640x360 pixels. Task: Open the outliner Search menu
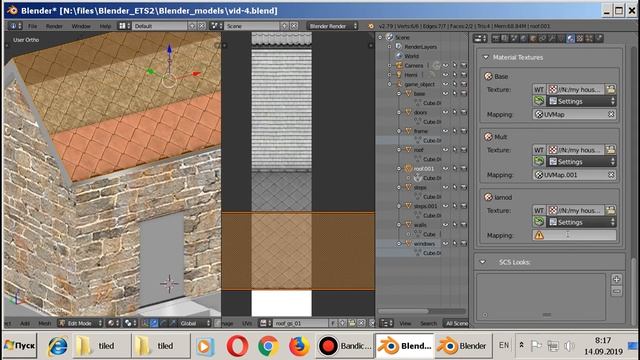tap(429, 323)
